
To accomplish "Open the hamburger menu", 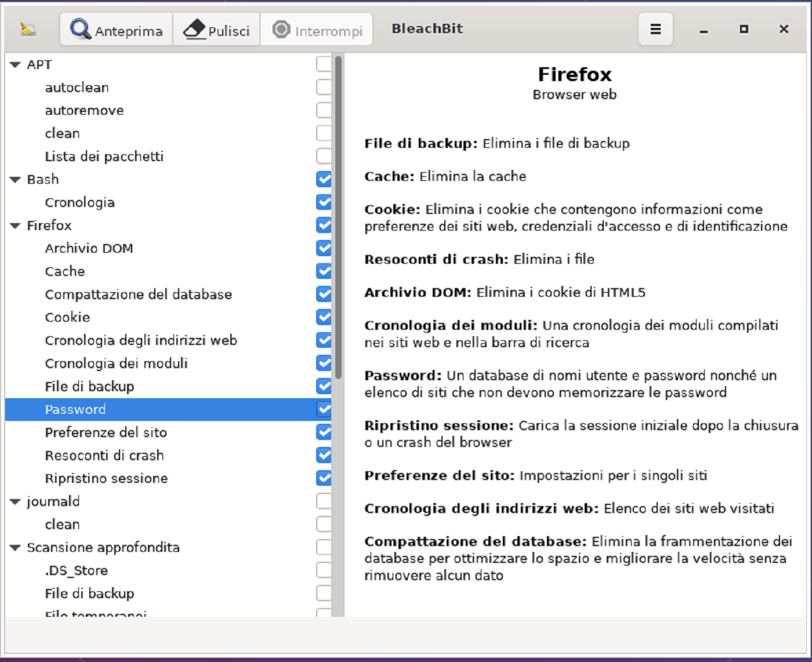I will tap(655, 29).
